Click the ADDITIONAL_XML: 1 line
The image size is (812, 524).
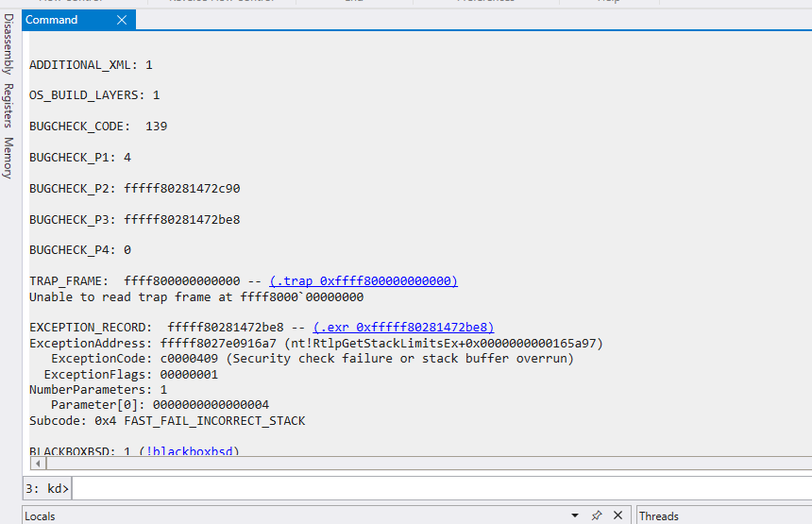click(x=91, y=65)
